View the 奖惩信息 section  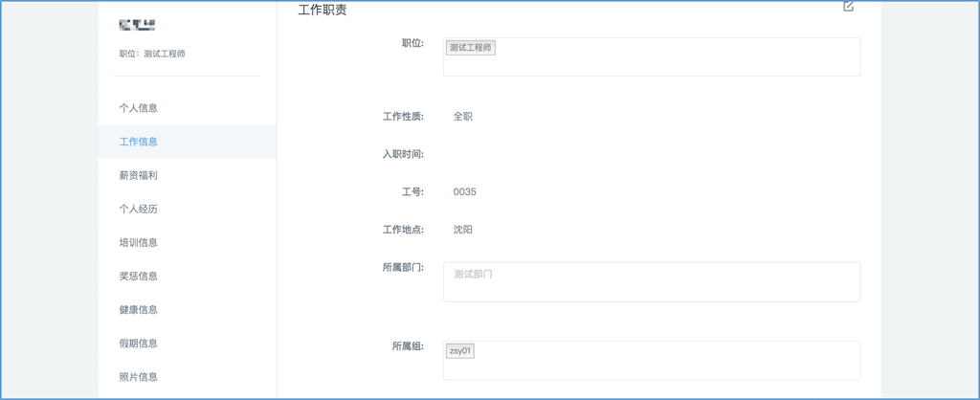click(139, 276)
